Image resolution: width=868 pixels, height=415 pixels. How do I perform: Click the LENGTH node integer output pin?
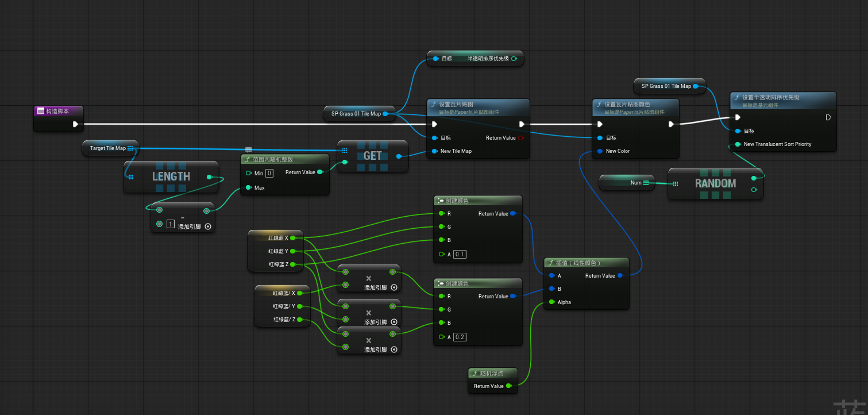209,177
